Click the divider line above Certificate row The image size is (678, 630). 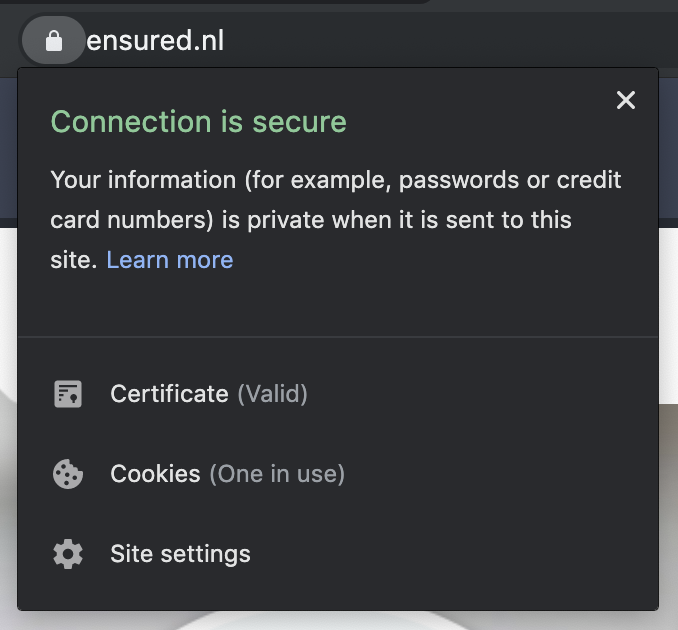(338, 337)
